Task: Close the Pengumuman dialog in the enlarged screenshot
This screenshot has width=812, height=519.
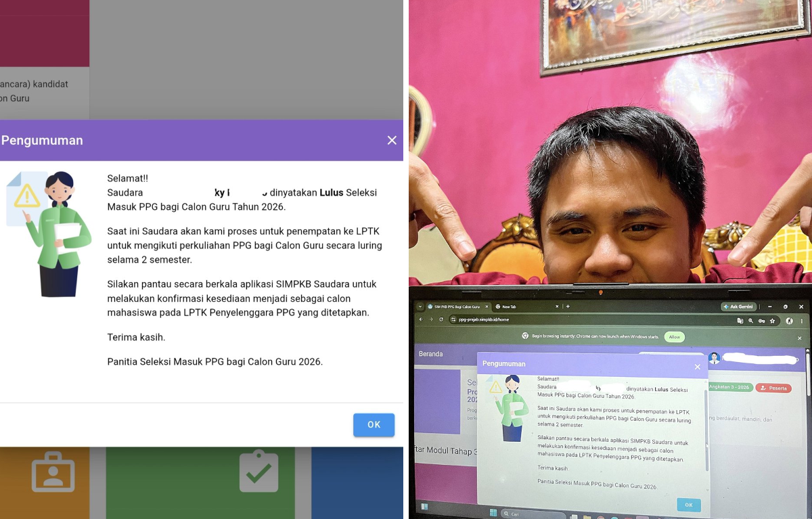Action: (392, 140)
